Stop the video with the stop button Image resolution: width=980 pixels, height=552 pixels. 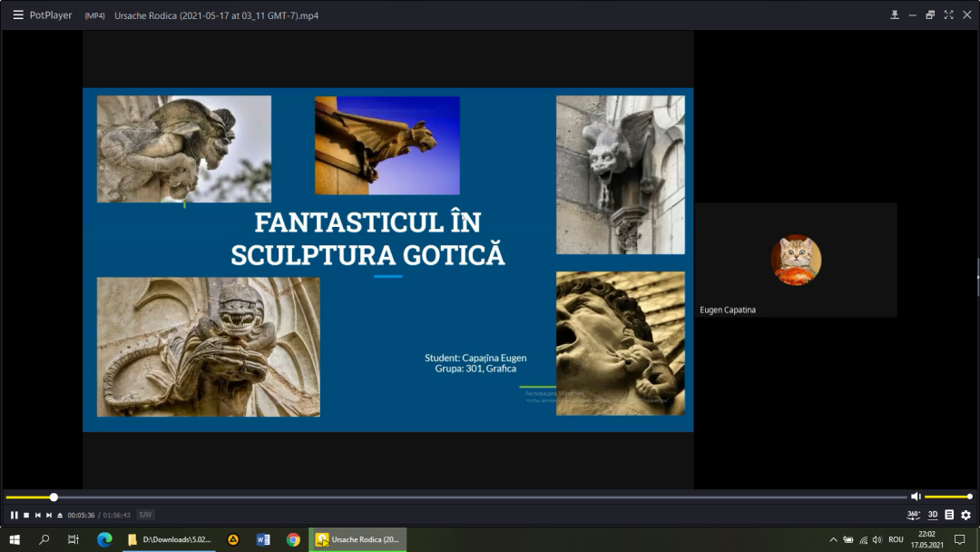click(26, 515)
